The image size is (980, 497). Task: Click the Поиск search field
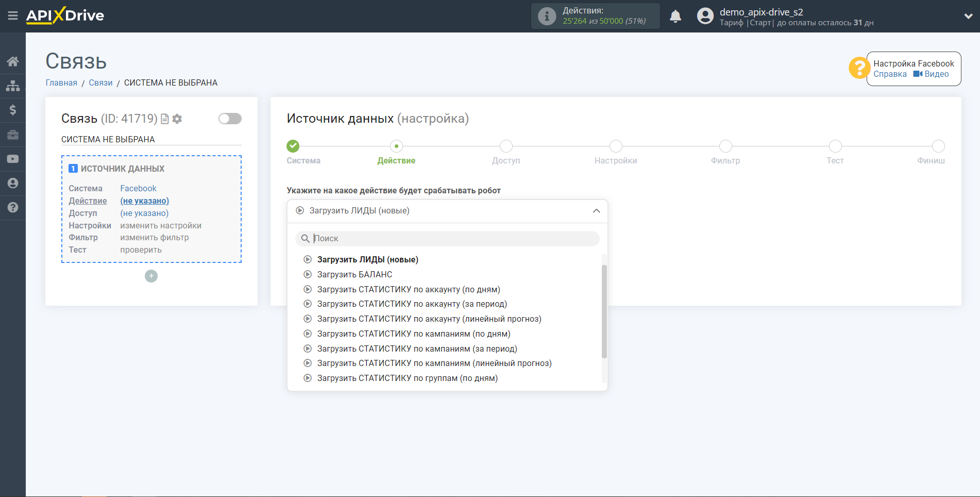[447, 238]
